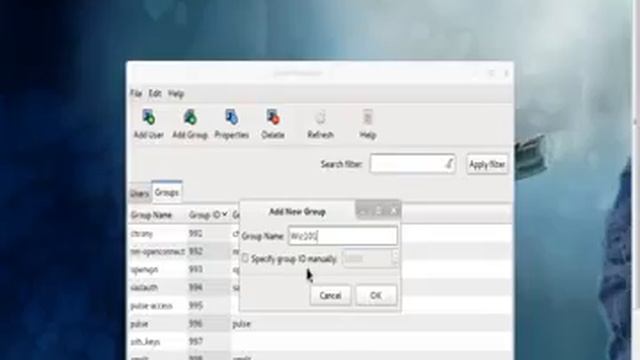Click the Refresh toolbar icon
The image size is (640, 360).
[x=320, y=124]
